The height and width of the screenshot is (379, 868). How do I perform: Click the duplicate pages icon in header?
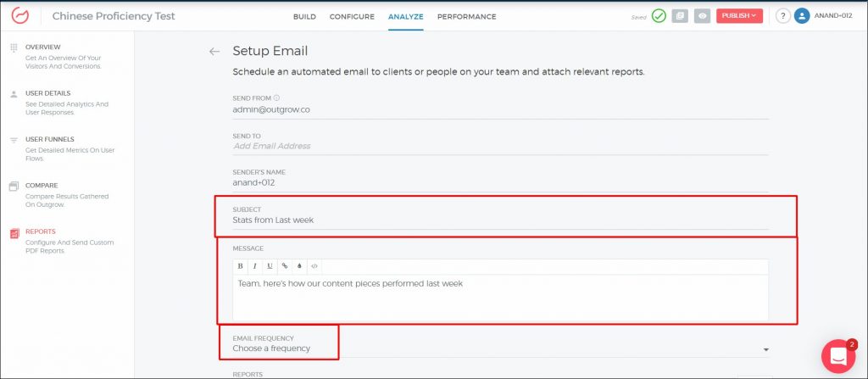680,16
